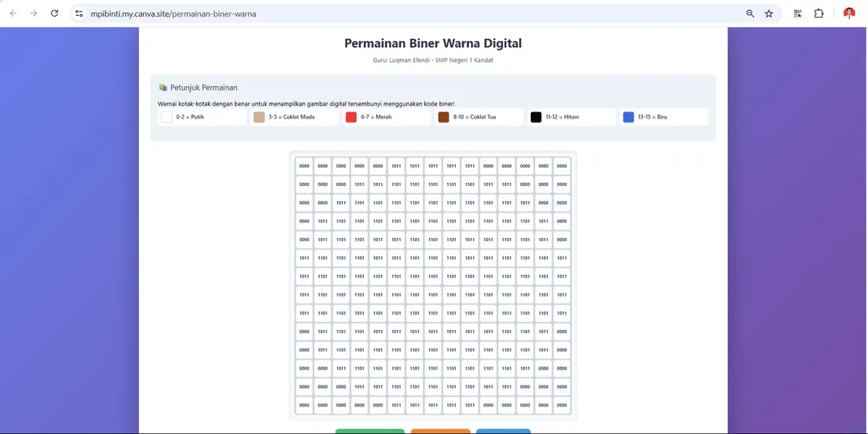Reload the Canva site page

54,14
